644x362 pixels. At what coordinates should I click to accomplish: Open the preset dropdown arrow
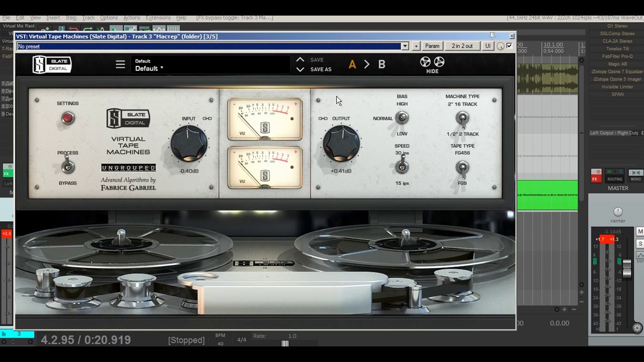(x=405, y=46)
